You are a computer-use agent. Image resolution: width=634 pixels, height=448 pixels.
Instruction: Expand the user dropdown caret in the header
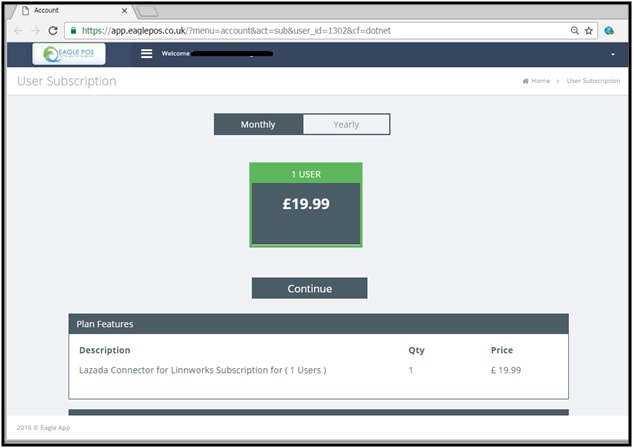click(613, 54)
